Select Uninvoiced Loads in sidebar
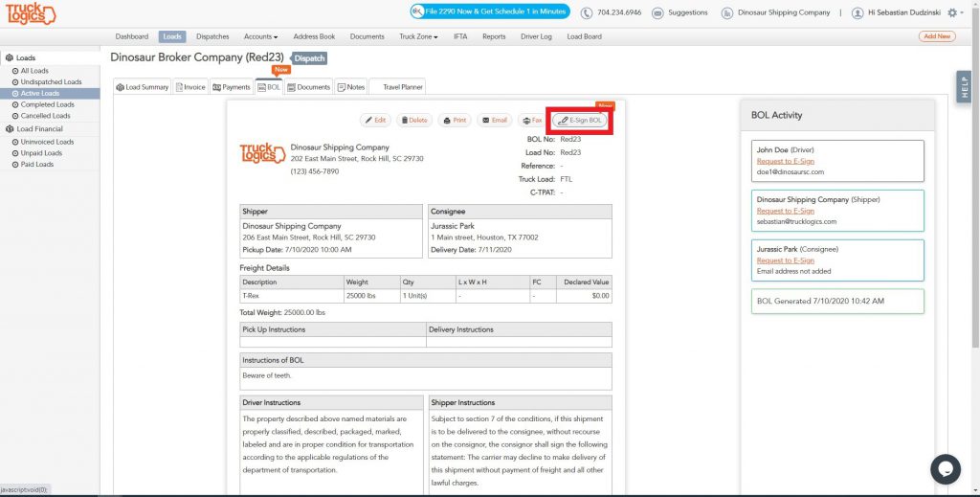 tap(47, 142)
